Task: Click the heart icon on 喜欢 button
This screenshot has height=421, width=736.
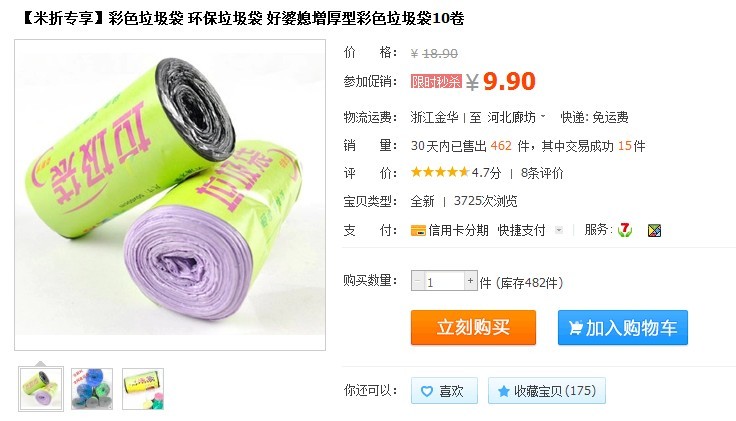Action: (427, 391)
